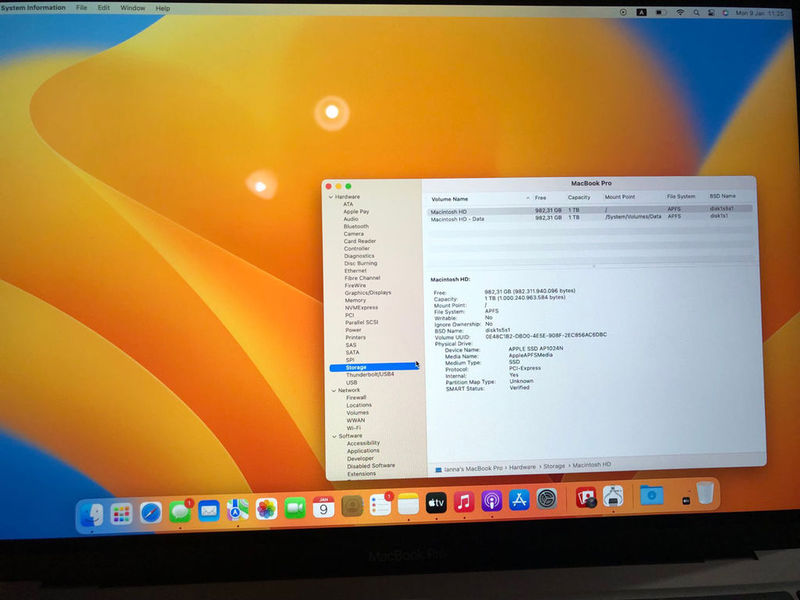800x600 pixels.
Task: Click Storage in the bottom path bar
Action: pyautogui.click(x=554, y=466)
